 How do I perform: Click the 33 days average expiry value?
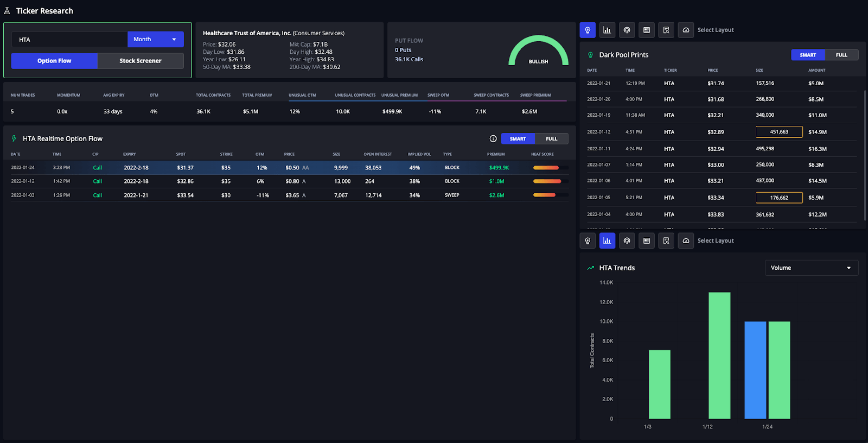click(x=113, y=112)
